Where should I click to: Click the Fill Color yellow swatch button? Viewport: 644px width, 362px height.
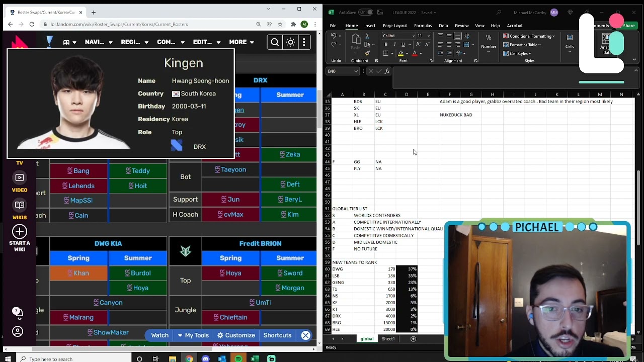(x=400, y=53)
